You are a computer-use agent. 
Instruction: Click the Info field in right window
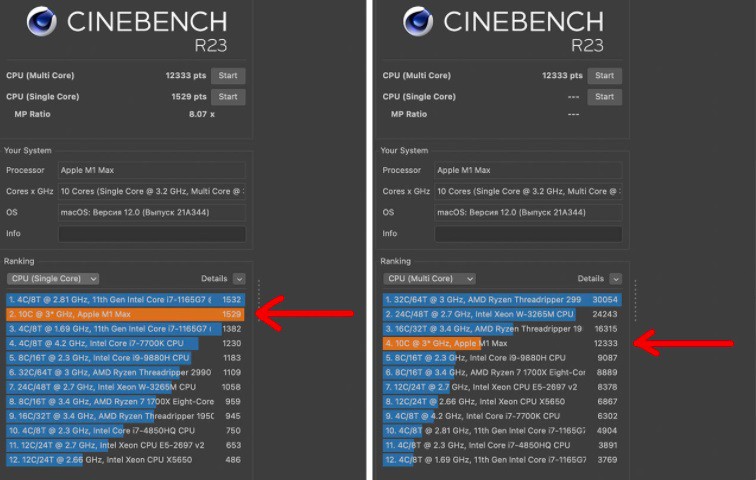coord(527,234)
